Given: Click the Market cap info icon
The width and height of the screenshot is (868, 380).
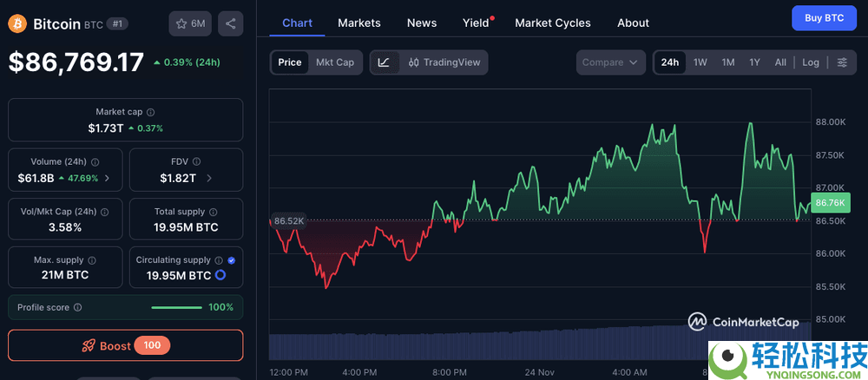Looking at the screenshot, I should [x=151, y=112].
